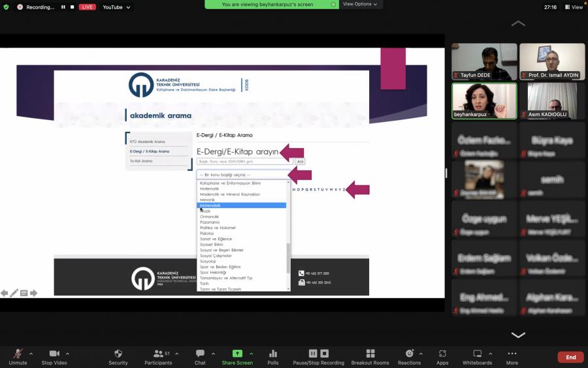This screenshot has height=368, width=588.
Task: Open the View Options dropdown
Action: (359, 4)
